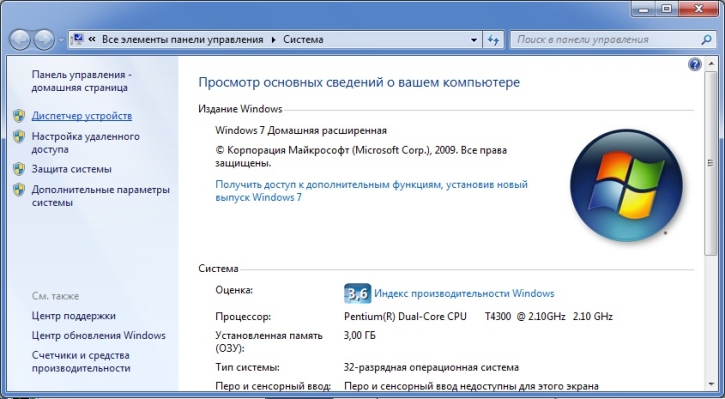Open 'Панель управления - домашняя страница'

[81, 81]
